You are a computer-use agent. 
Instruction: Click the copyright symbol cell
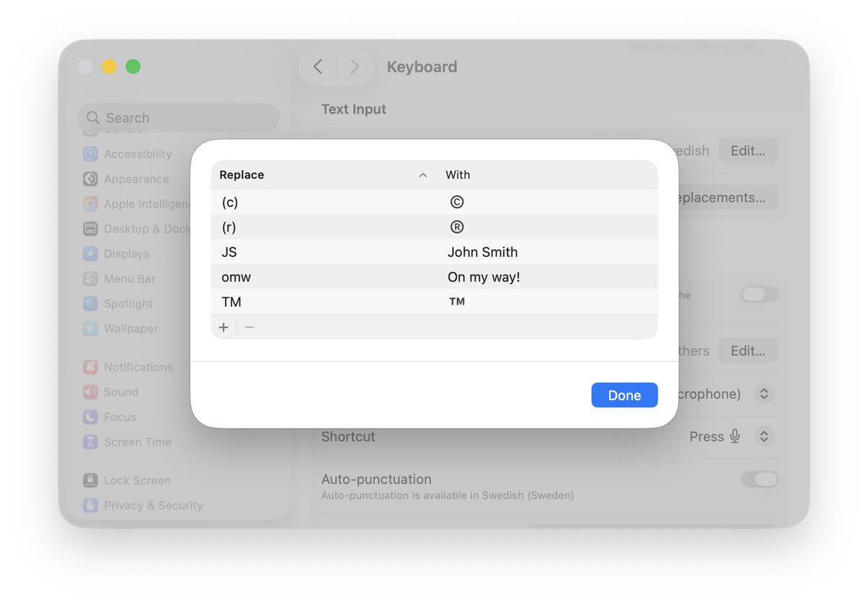point(456,203)
